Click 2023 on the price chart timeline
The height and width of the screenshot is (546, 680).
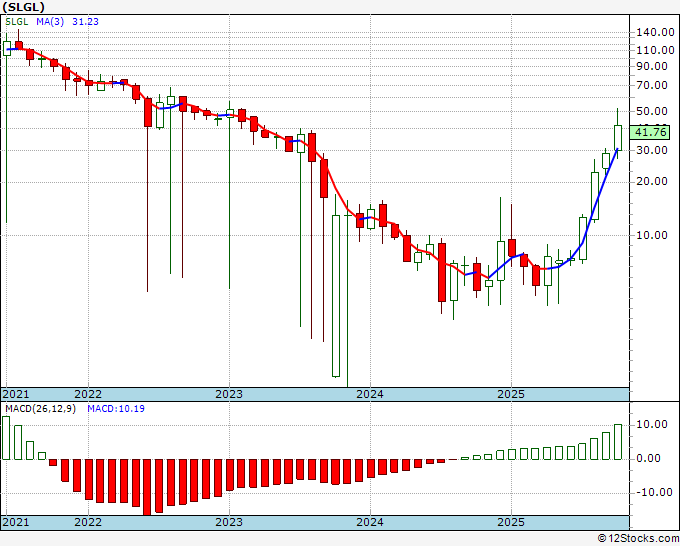click(229, 394)
